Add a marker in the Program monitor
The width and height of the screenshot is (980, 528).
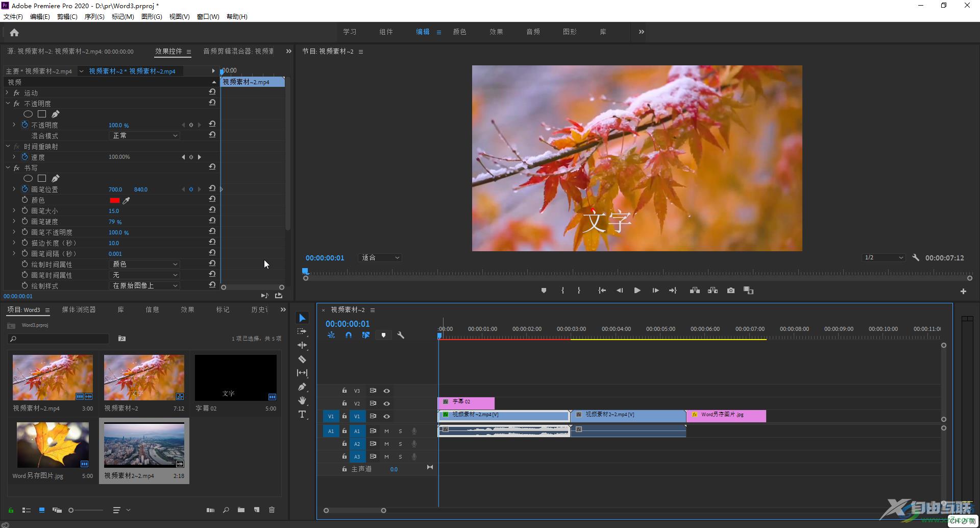coord(544,291)
